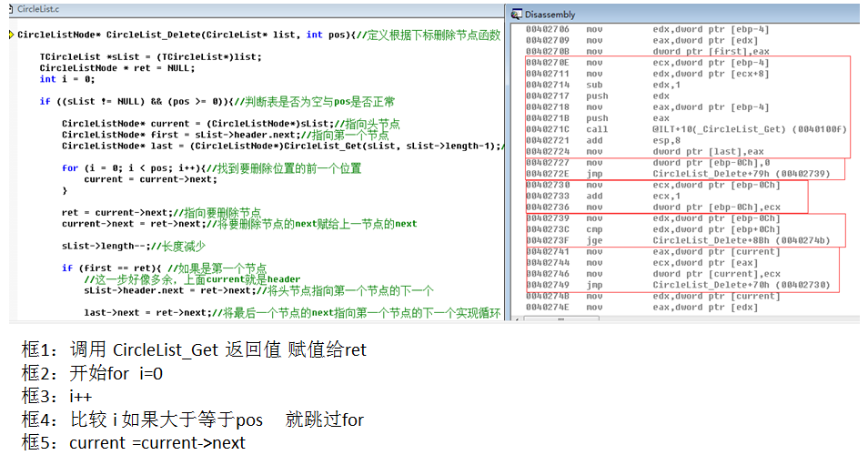Click disassembly address 00402718

[x=547, y=106]
